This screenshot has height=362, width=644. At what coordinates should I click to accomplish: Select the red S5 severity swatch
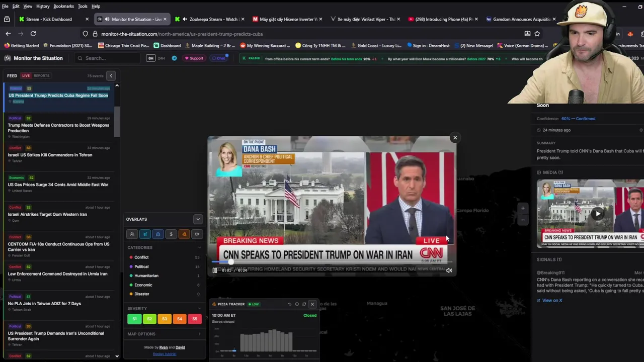pyautogui.click(x=195, y=319)
